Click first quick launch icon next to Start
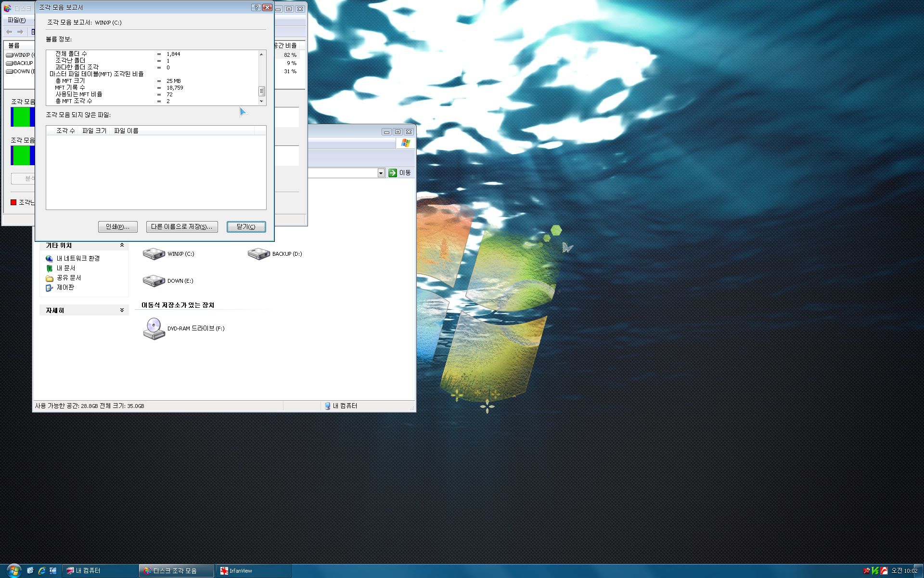924x578 pixels. point(30,571)
